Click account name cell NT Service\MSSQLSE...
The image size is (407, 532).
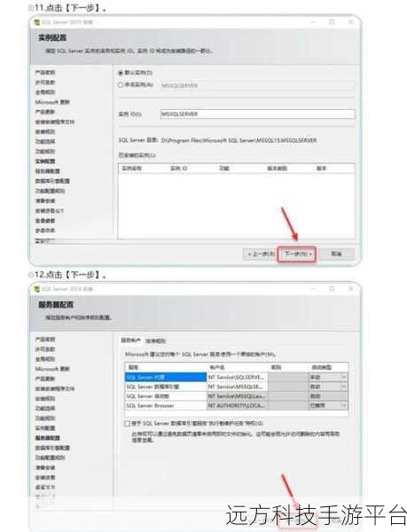click(238, 387)
